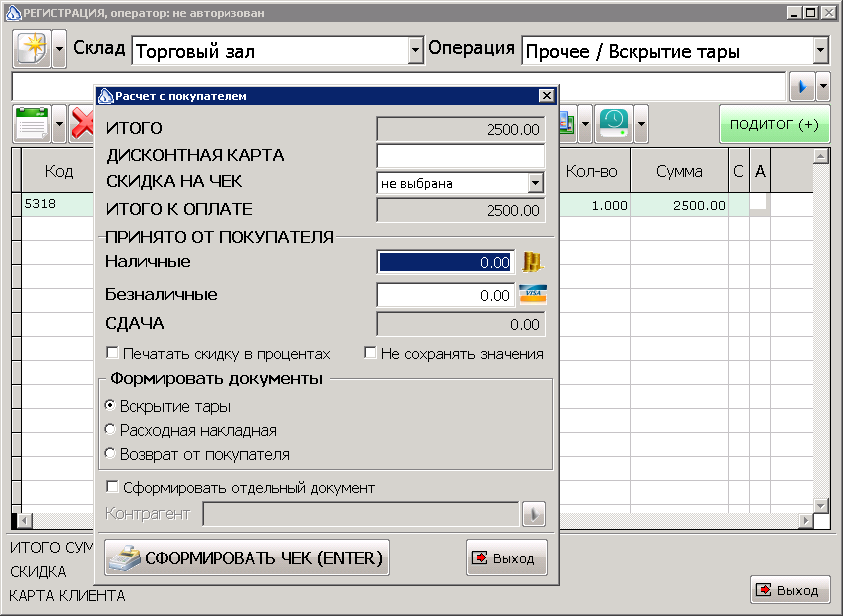Click the Кол-во column header

point(595,171)
